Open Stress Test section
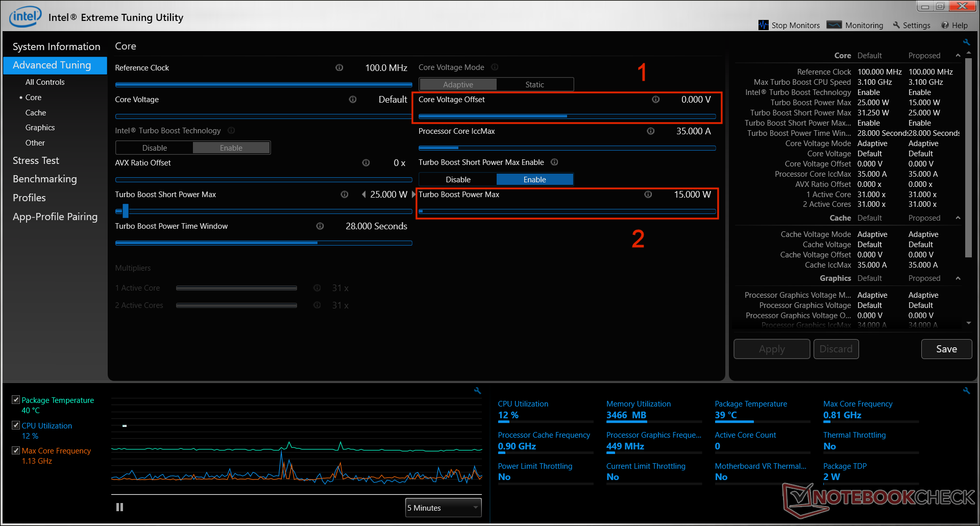980x526 pixels. coord(36,160)
